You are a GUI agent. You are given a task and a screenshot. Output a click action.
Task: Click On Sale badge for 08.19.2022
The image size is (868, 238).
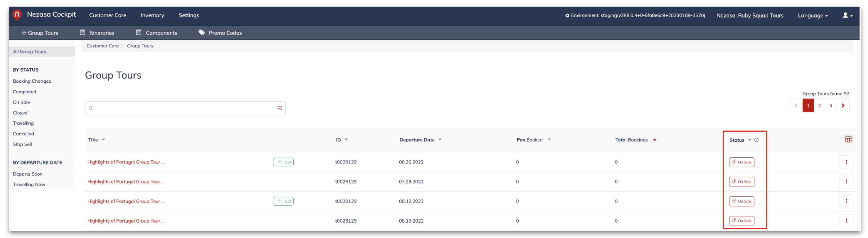tap(741, 221)
